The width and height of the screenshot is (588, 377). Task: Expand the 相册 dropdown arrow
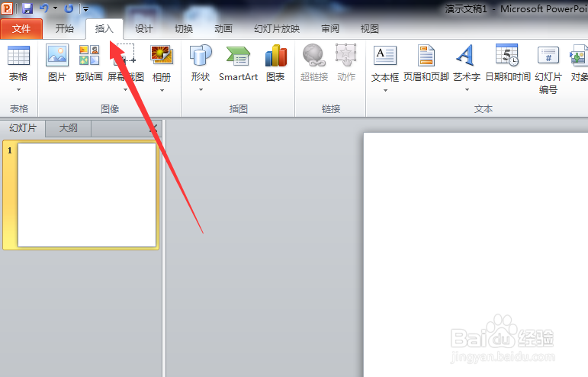[x=162, y=90]
